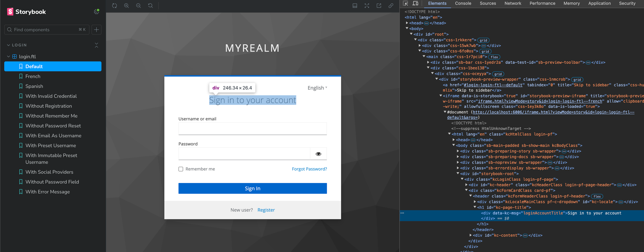
Task: Open the English language dropdown
Action: point(317,88)
